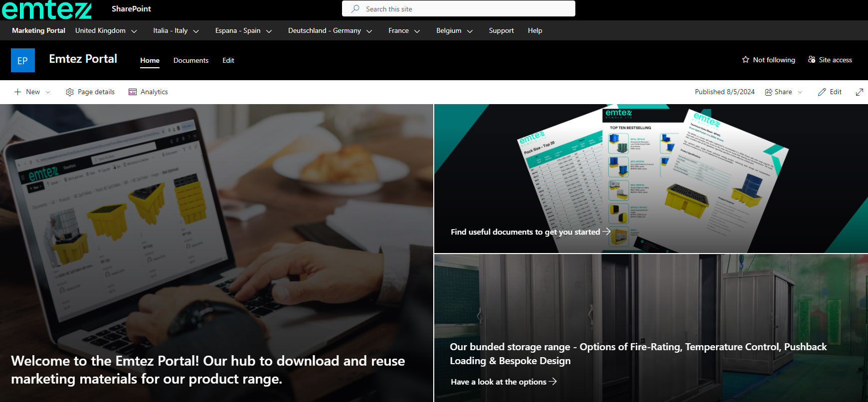The image size is (868, 402).
Task: Expand Deutschland - Germany dropdown chevron
Action: 369,31
